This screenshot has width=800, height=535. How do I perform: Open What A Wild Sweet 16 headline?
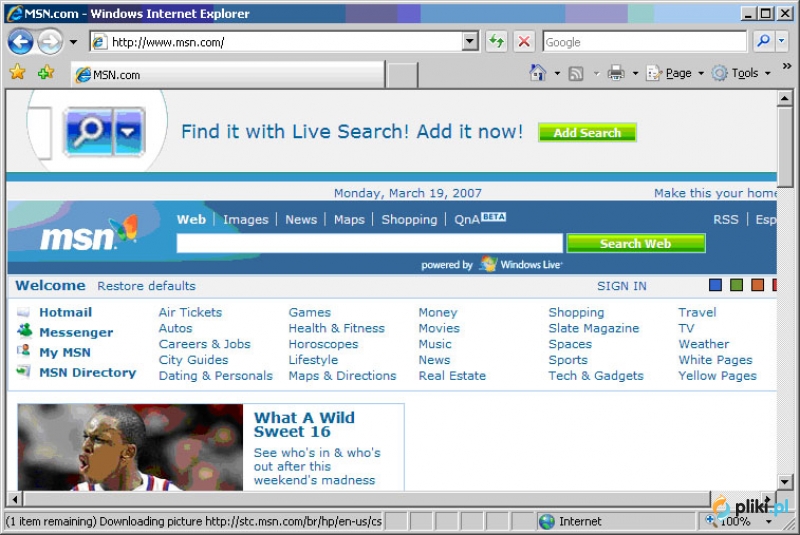coord(305,424)
